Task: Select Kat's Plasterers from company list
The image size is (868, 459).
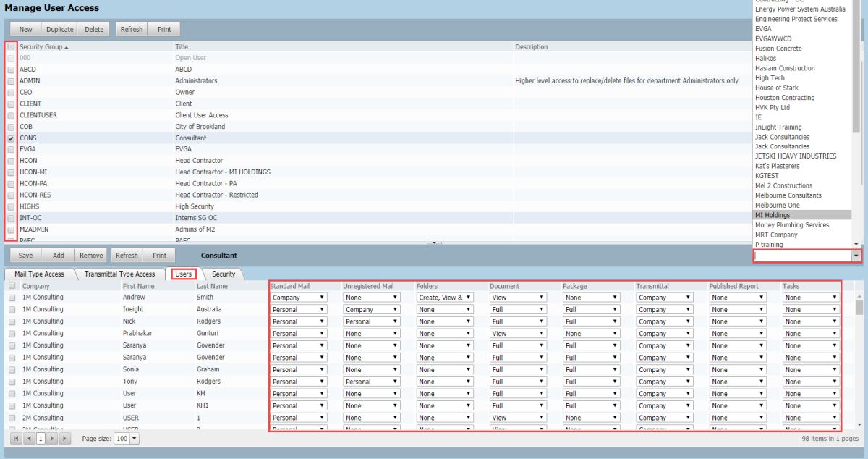Action: [803, 166]
